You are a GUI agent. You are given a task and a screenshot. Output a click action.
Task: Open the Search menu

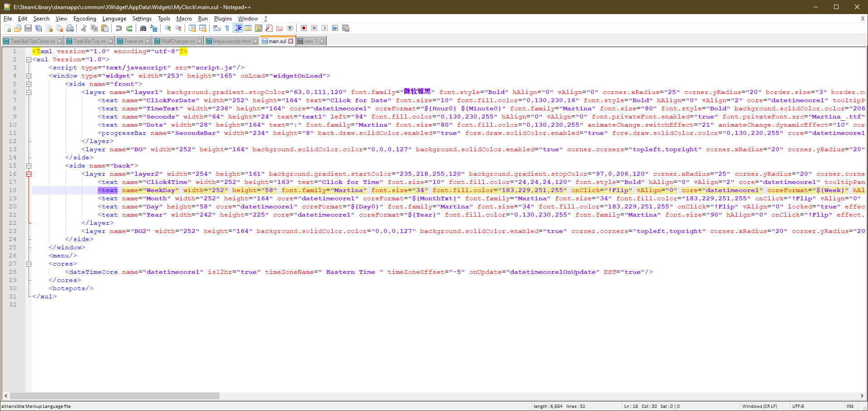tap(41, 19)
